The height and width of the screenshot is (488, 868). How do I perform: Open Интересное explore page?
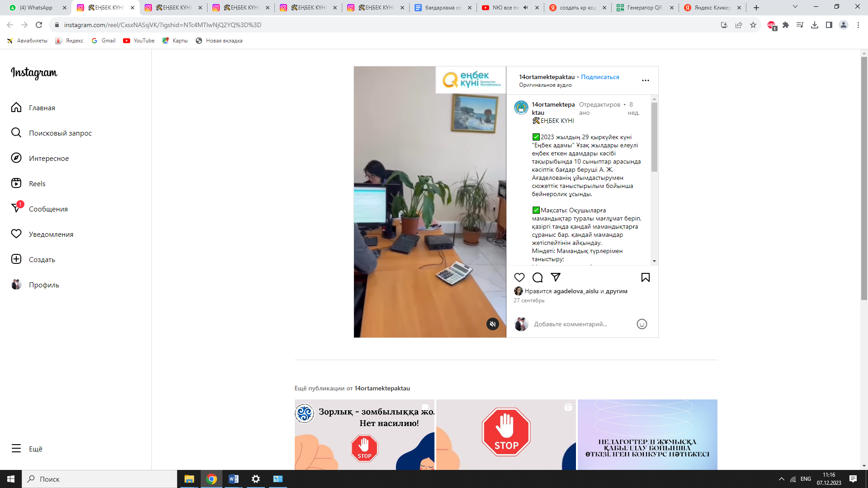pos(49,158)
